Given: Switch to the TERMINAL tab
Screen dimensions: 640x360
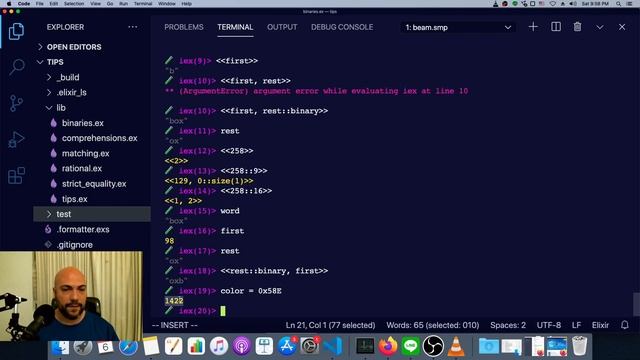Looking at the screenshot, I should pyautogui.click(x=235, y=27).
